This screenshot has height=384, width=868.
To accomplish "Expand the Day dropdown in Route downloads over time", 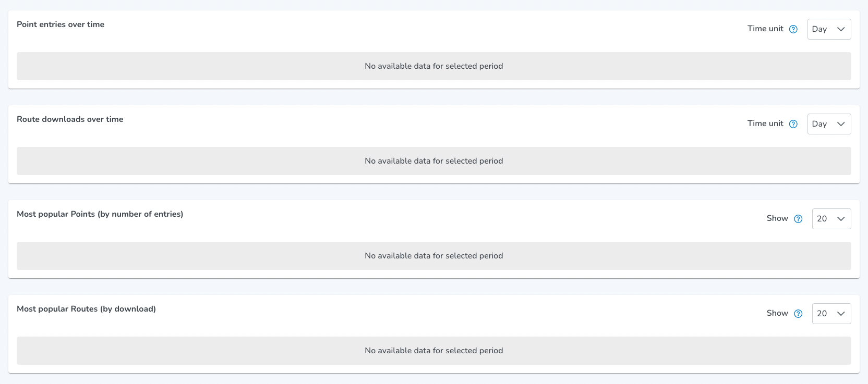I will [x=829, y=124].
